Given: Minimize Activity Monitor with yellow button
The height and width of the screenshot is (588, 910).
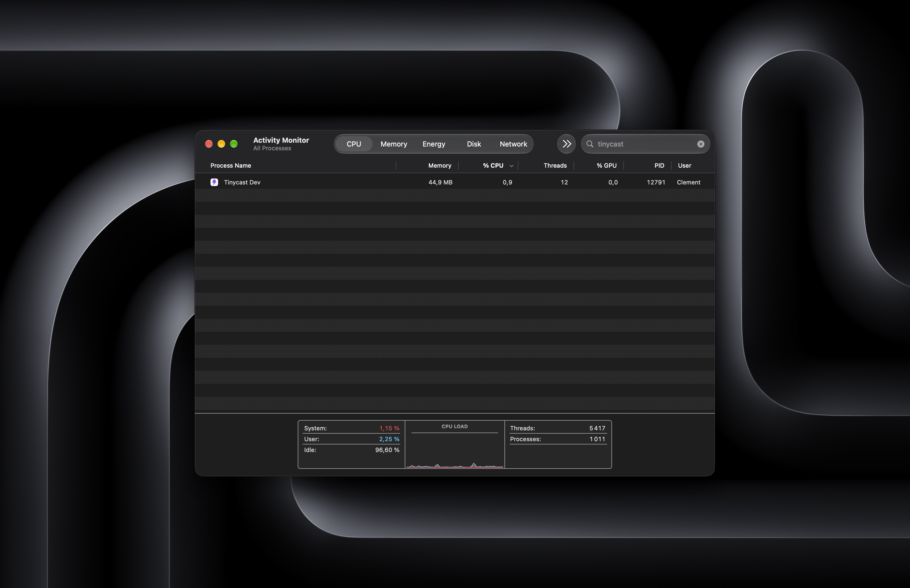Looking at the screenshot, I should [x=222, y=144].
